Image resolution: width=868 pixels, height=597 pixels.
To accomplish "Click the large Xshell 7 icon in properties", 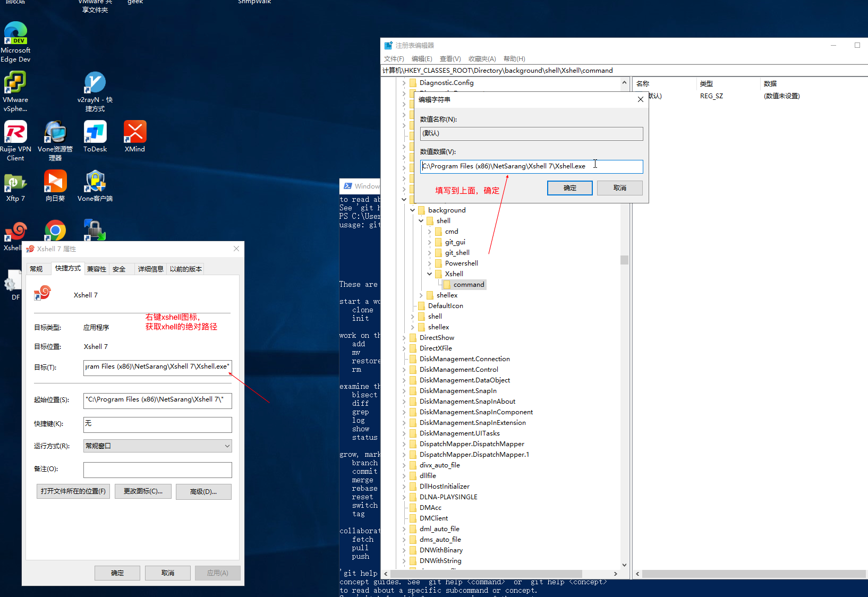I will point(42,293).
